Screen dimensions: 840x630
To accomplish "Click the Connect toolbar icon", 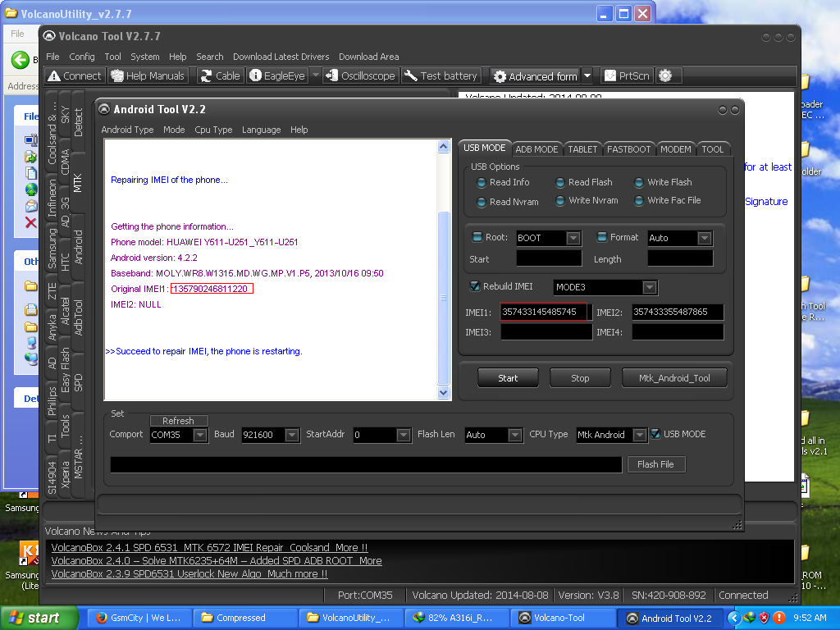I will pyautogui.click(x=74, y=75).
